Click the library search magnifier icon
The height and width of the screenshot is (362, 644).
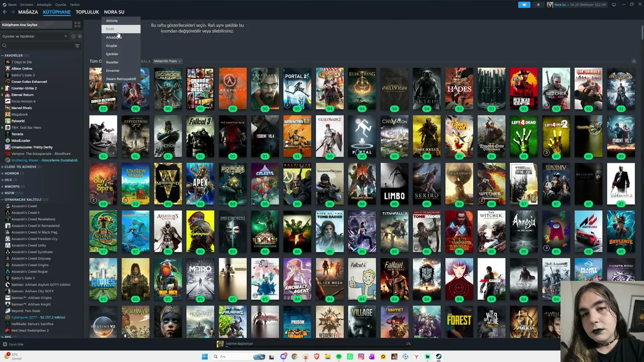click(5, 46)
